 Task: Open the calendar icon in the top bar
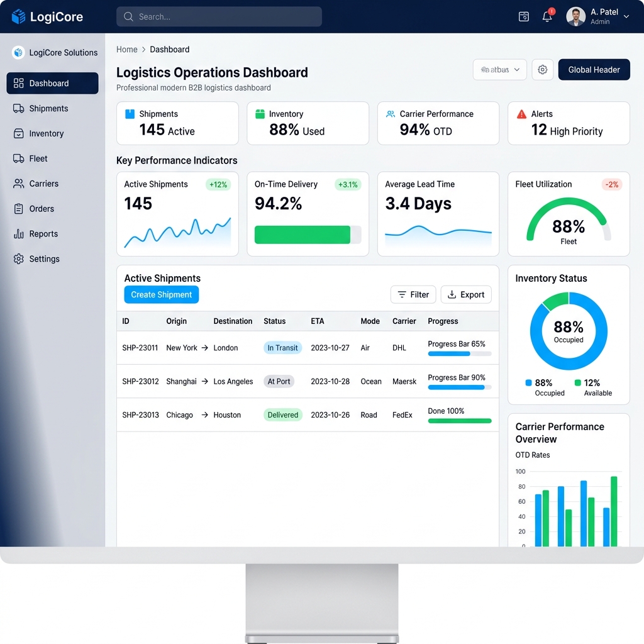pyautogui.click(x=523, y=16)
